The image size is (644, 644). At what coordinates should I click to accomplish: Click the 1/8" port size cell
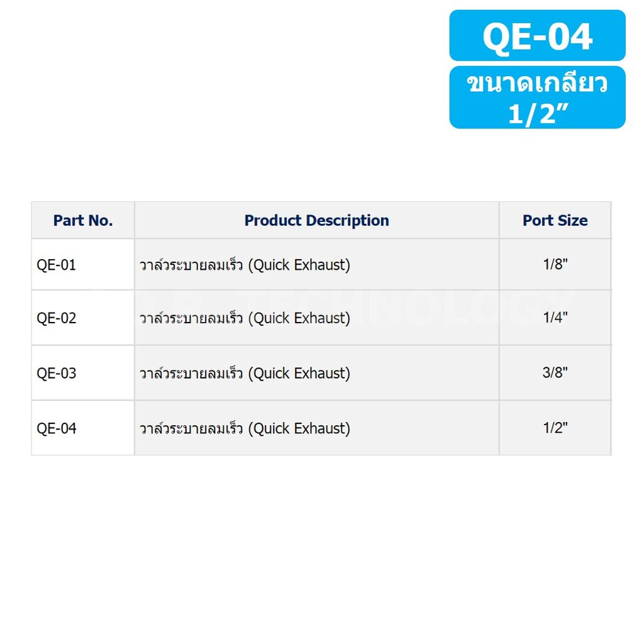(x=555, y=265)
